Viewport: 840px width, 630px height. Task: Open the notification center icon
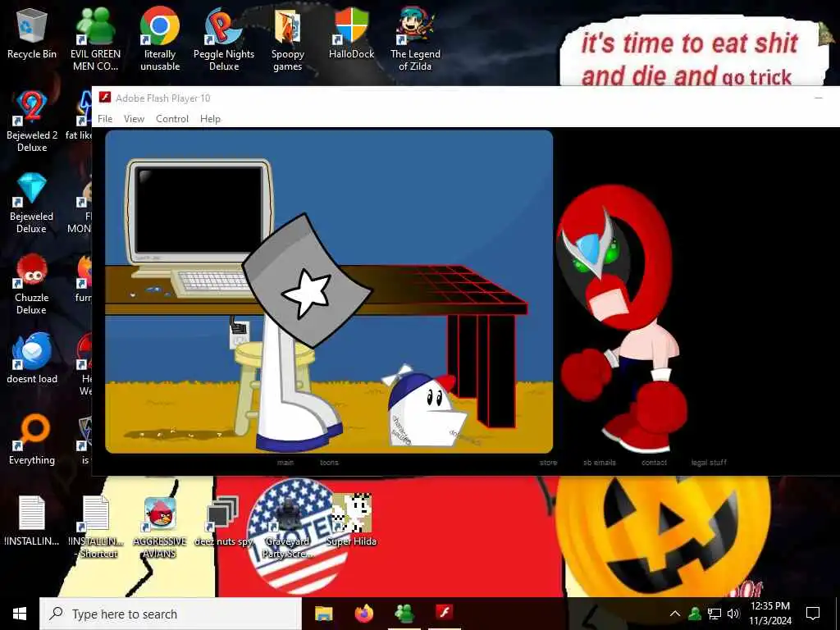[x=813, y=614]
